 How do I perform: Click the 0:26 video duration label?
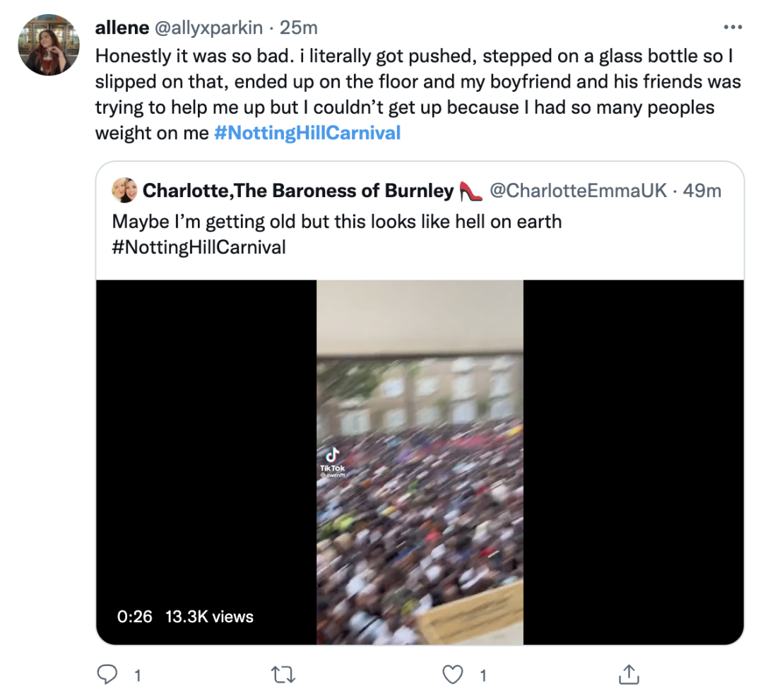[x=134, y=616]
